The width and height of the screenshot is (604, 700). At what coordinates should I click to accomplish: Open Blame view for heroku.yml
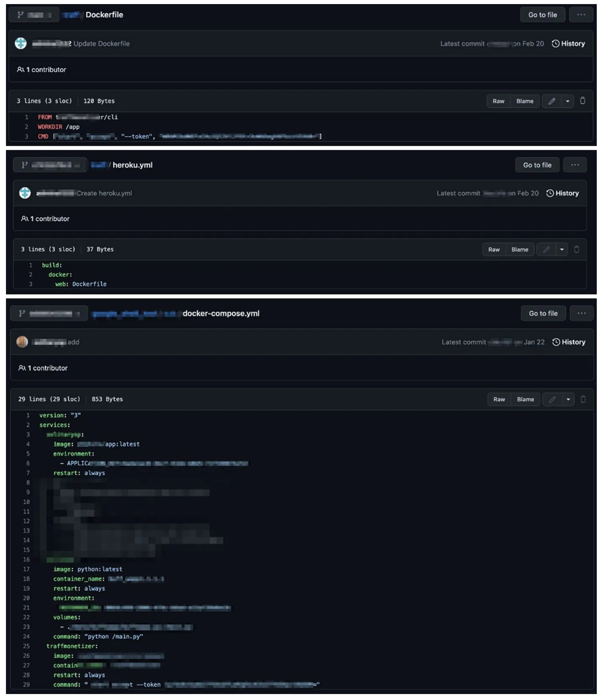520,249
